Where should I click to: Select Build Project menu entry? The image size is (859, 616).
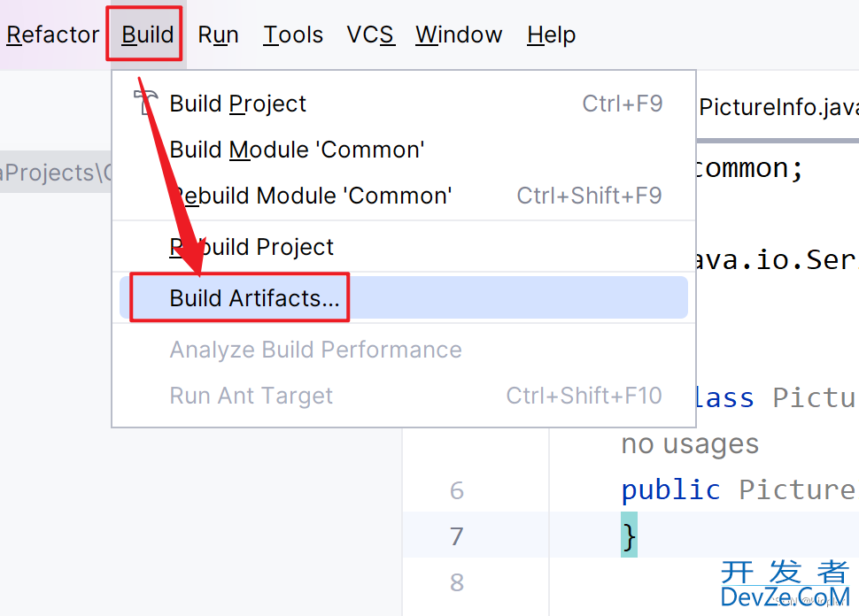(404, 104)
